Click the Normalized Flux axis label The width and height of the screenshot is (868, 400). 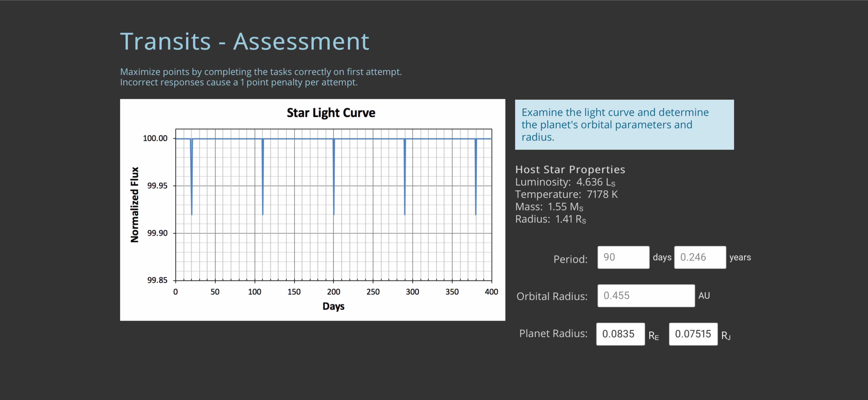[134, 204]
